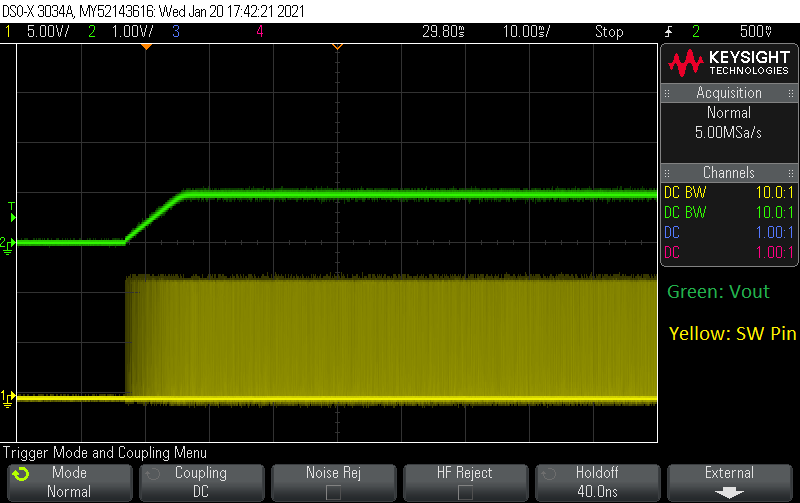Screen dimensions: 800x503
Task: Click the Normal acquisition mode text
Action: tap(729, 113)
